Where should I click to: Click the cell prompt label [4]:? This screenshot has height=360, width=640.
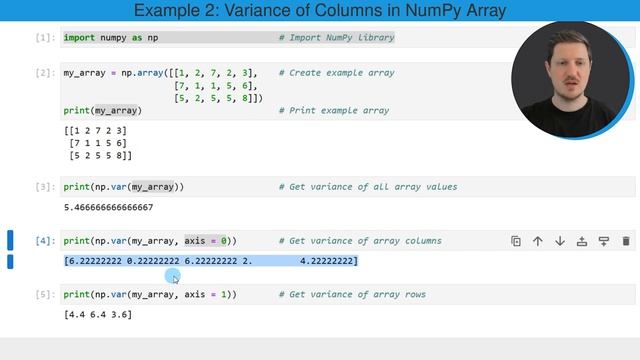[x=45, y=241]
